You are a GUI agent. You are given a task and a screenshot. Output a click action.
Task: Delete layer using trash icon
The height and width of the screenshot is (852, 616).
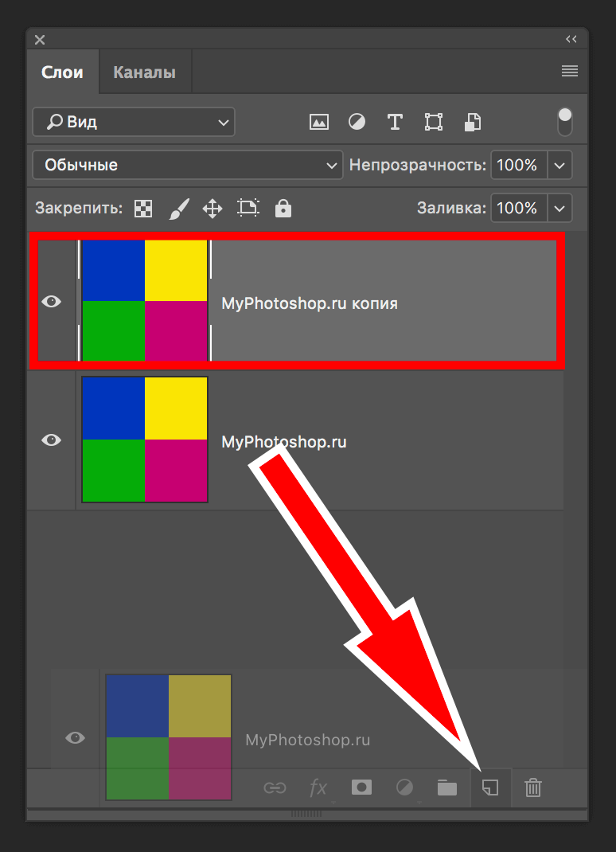(x=533, y=788)
